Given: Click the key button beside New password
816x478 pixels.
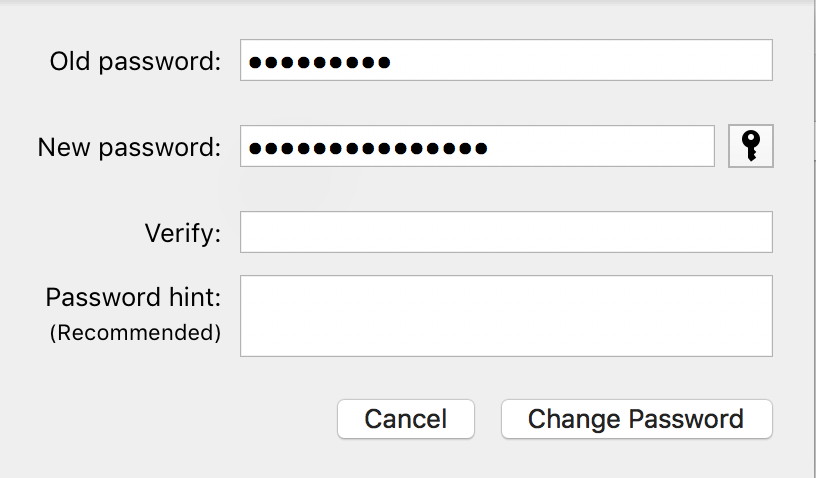Looking at the screenshot, I should click(751, 147).
